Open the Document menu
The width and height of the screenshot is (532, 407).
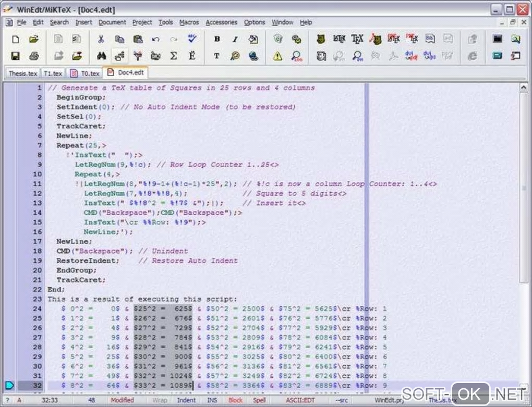pos(112,22)
